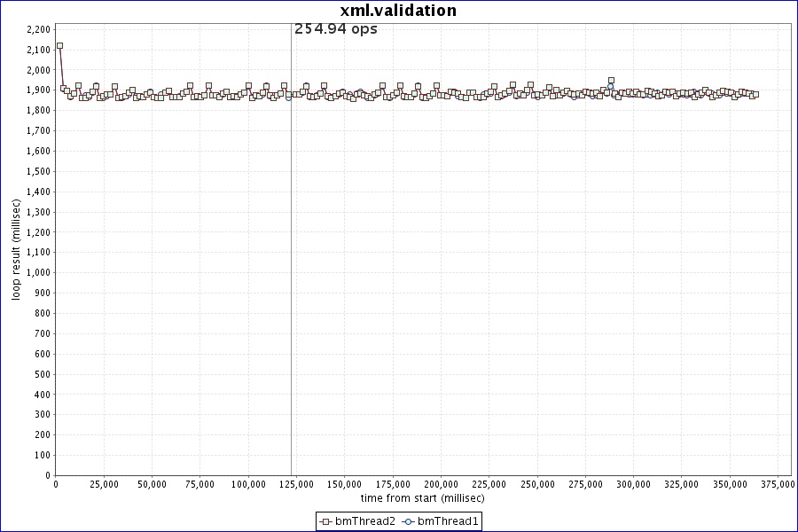The image size is (798, 532).
Task: Click the 25,000 x-axis tick label
Action: (104, 484)
